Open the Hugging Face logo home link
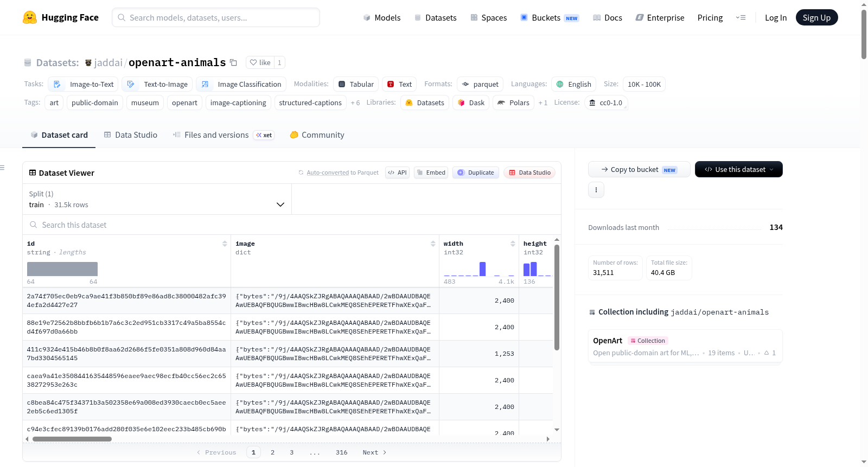The height and width of the screenshot is (467, 868). pyautogui.click(x=61, y=17)
